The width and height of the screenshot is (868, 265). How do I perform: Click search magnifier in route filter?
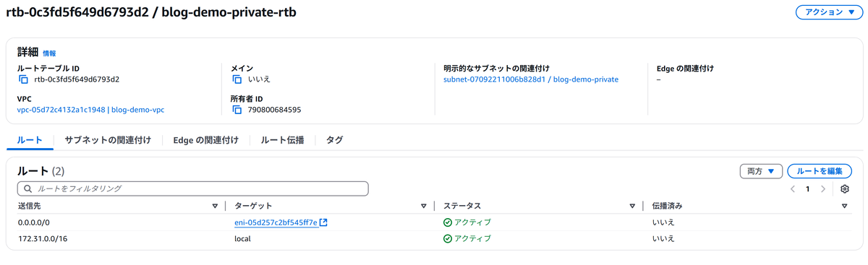pos(28,188)
